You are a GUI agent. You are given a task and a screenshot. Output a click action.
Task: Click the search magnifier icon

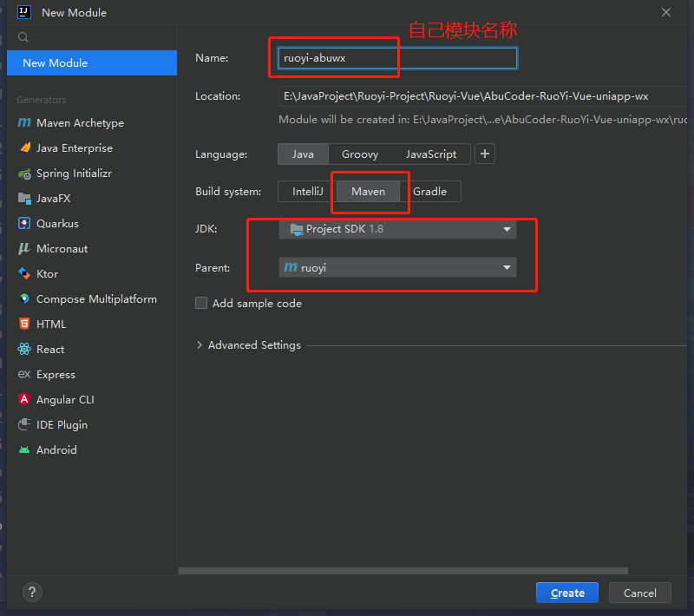point(23,37)
